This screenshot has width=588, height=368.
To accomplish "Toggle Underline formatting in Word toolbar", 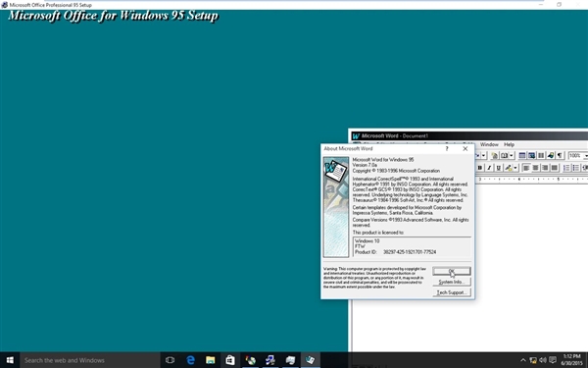I will [499, 168].
